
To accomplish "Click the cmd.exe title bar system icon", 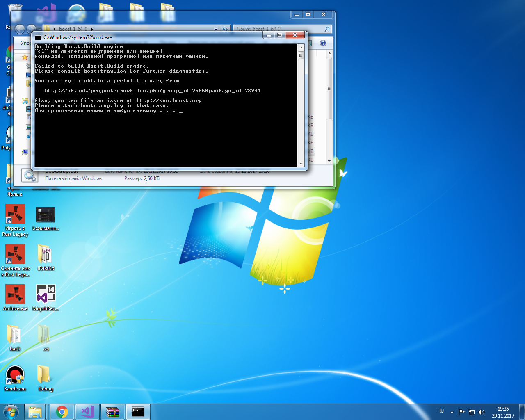I will point(38,37).
